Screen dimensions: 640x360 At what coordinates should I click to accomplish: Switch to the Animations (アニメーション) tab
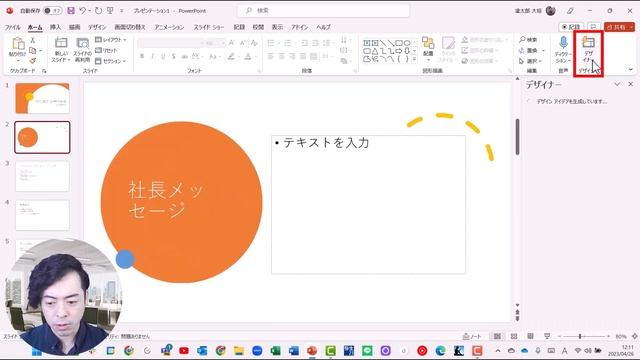coord(169,27)
